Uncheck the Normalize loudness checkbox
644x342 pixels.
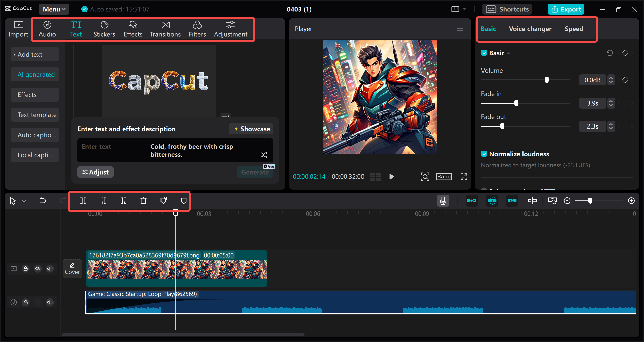(484, 154)
